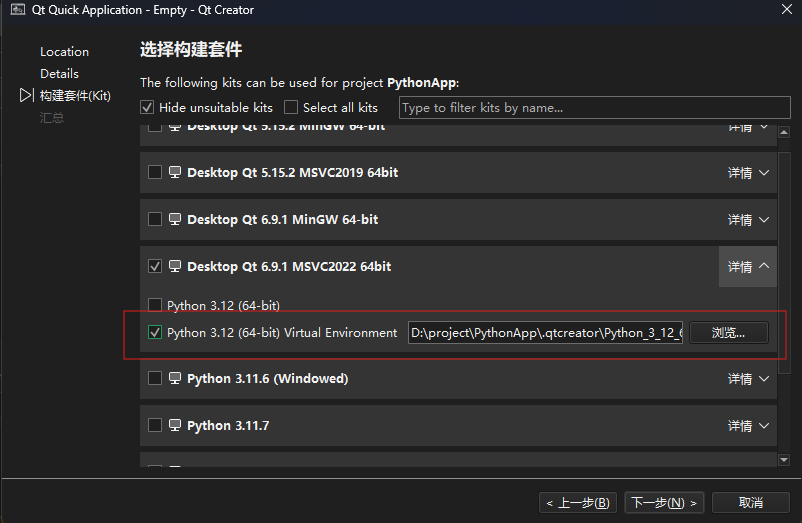Click the Desktop Qt 5.15.2 MSVC2019 64bit label
The height and width of the screenshot is (523, 802).
click(x=293, y=172)
